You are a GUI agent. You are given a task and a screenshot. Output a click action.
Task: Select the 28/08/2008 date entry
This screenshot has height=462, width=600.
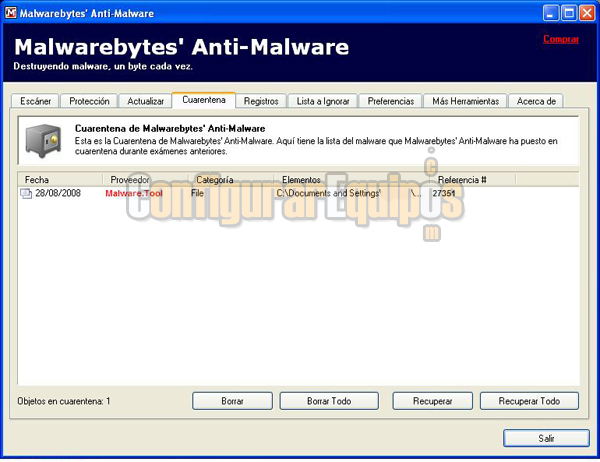pyautogui.click(x=58, y=193)
